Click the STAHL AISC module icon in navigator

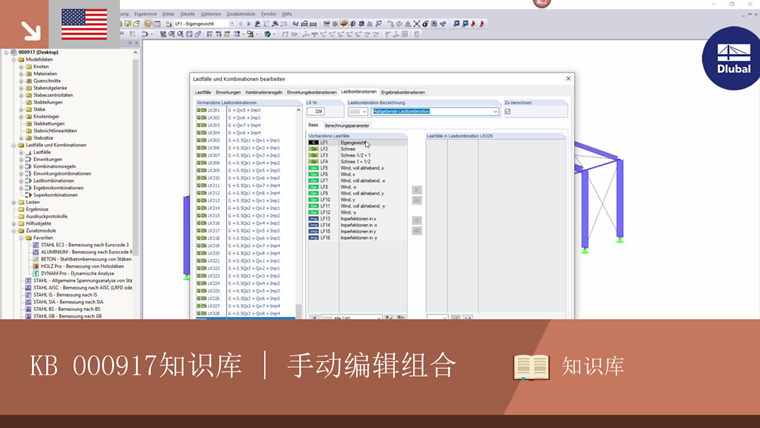28,287
